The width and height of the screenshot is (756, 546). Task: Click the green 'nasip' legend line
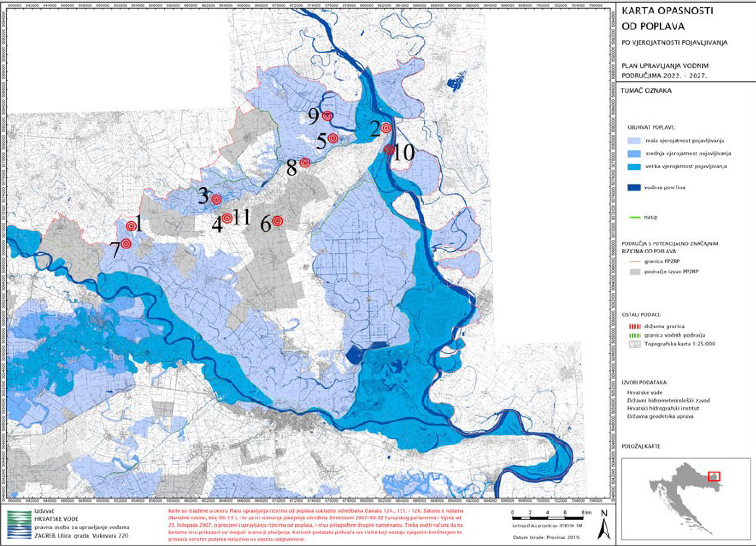(635, 217)
